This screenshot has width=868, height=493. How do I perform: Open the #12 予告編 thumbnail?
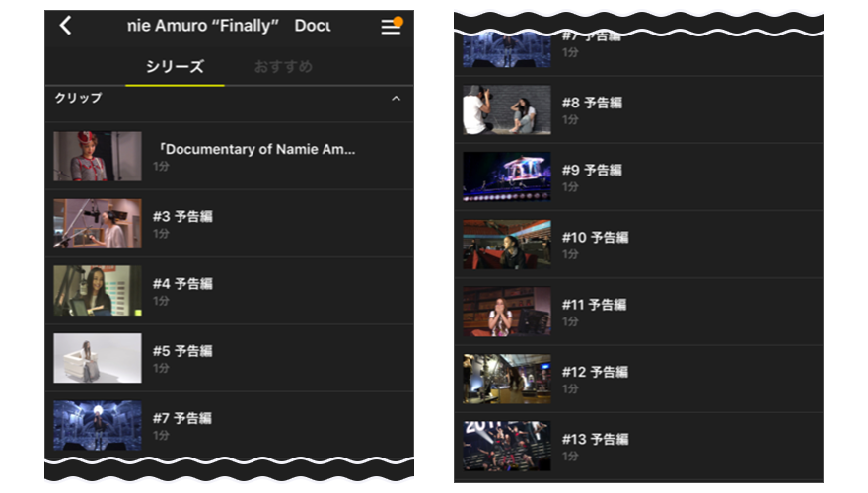(507, 379)
